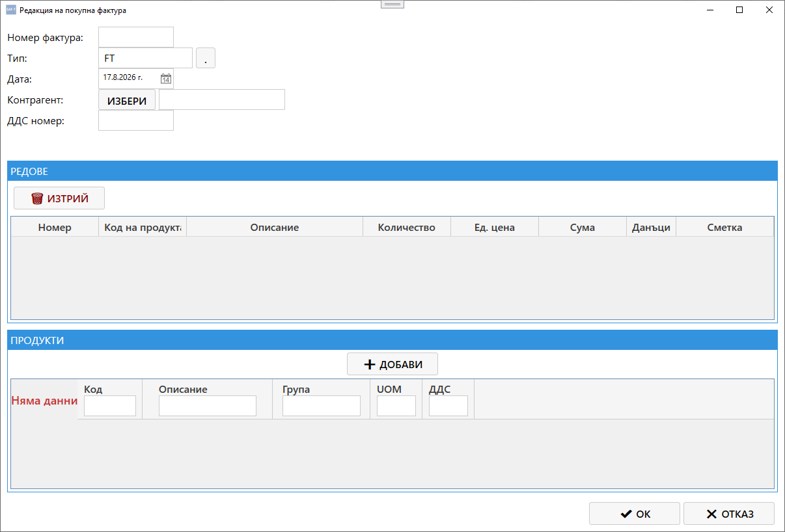This screenshot has height=532, width=785.
Task: Focus the Тип field containing FT
Action: pyautogui.click(x=146, y=58)
